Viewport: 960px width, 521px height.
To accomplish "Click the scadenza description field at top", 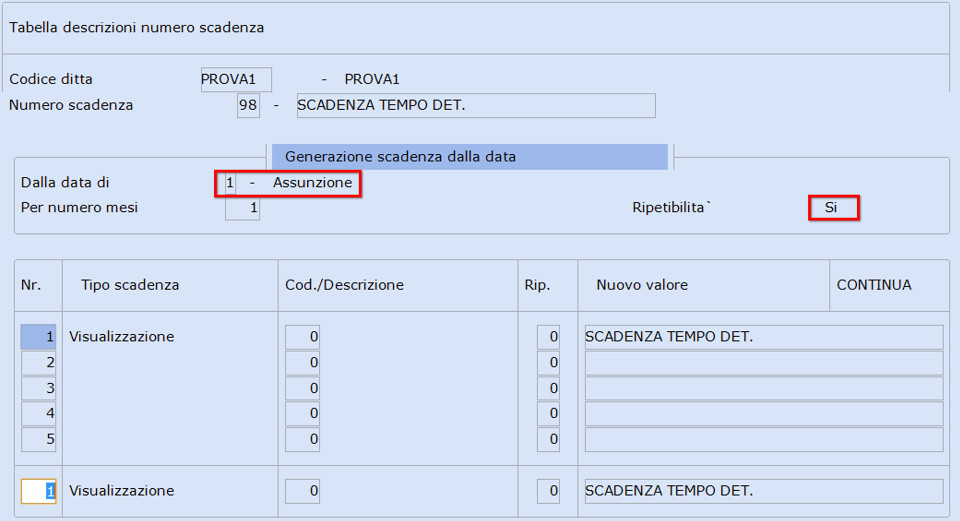I will [476, 105].
